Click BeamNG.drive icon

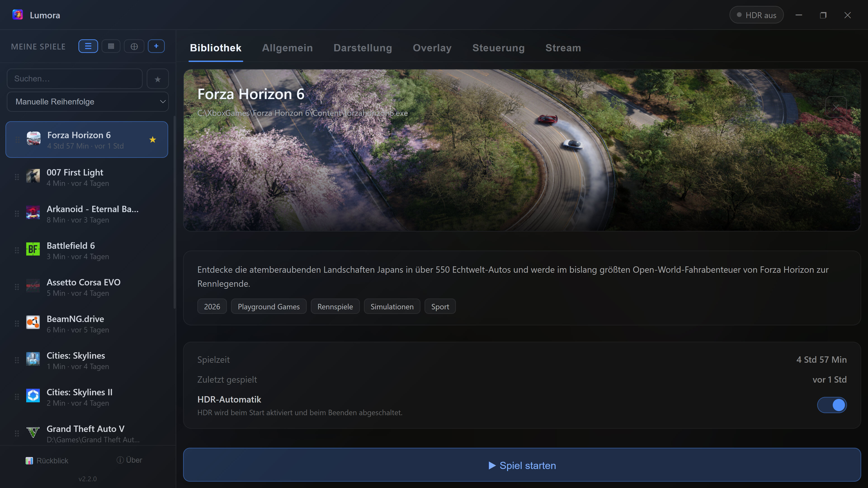click(x=33, y=322)
